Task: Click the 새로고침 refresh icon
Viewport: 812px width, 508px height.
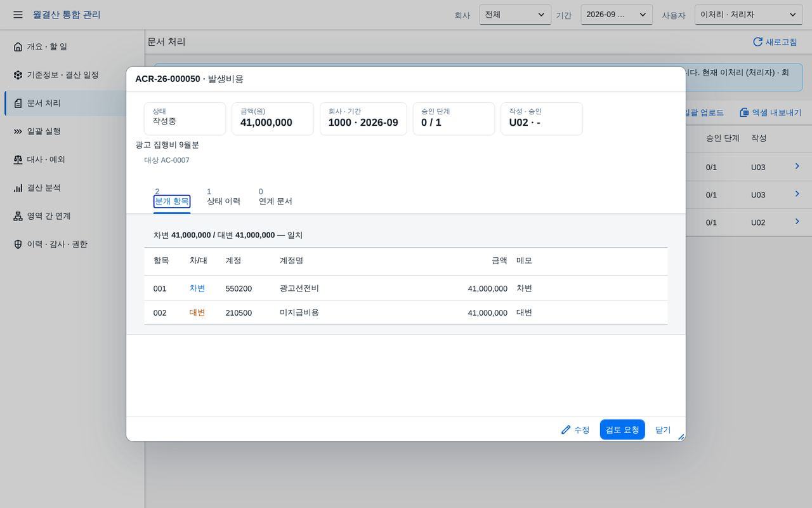Action: (x=757, y=42)
